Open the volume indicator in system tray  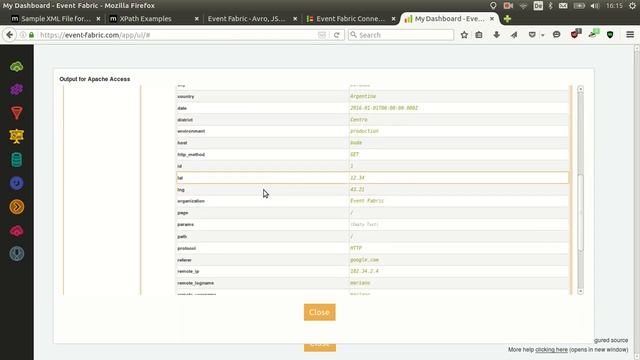pos(595,6)
